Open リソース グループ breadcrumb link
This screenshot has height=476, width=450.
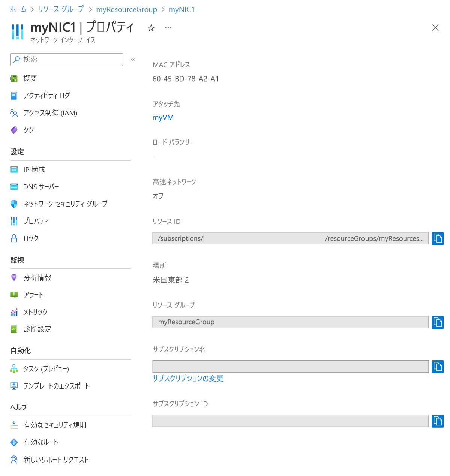coord(61,9)
